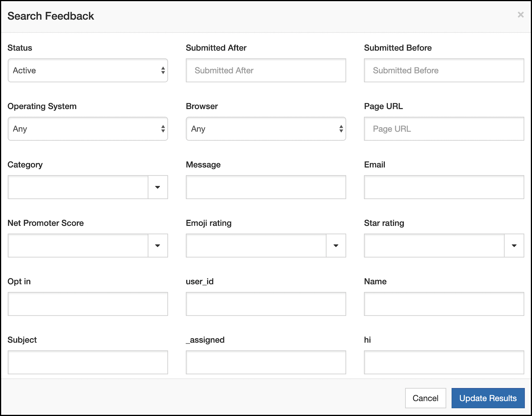Click inside the Page URL field
This screenshot has width=532, height=416.
coord(443,129)
